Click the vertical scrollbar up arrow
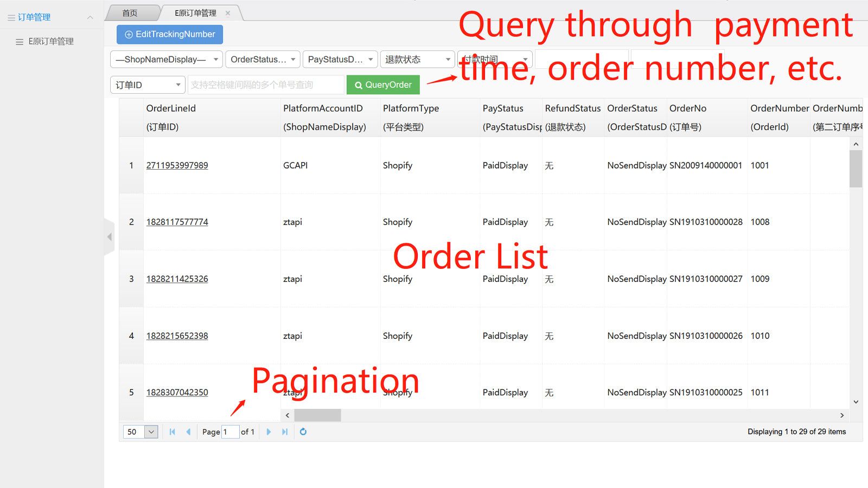This screenshot has height=488, width=868. pos(856,144)
